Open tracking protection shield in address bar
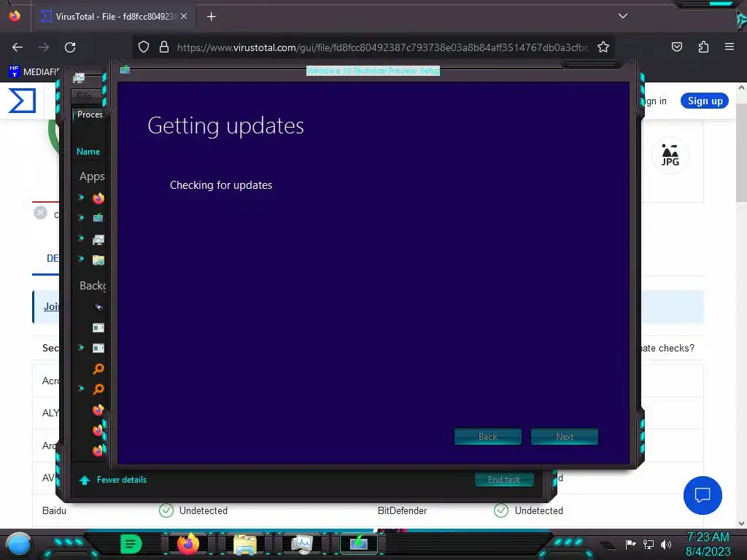The width and height of the screenshot is (747, 560). click(x=144, y=47)
